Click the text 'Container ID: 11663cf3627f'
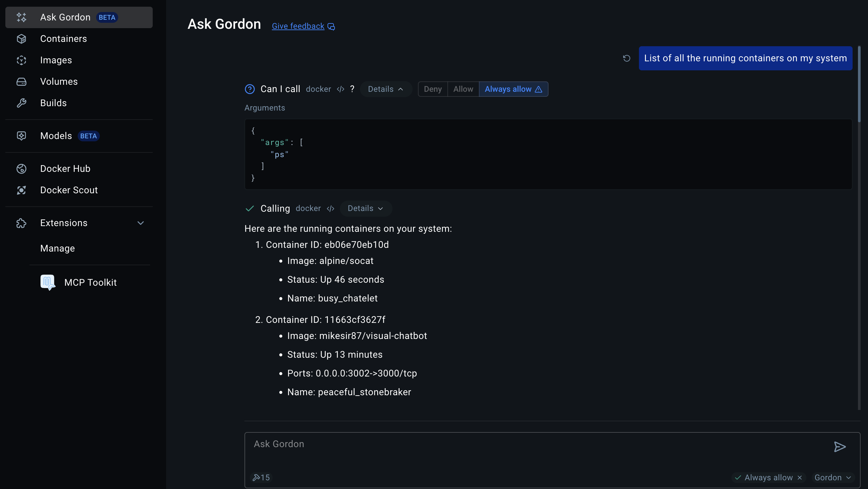This screenshot has height=489, width=868. coord(325,320)
